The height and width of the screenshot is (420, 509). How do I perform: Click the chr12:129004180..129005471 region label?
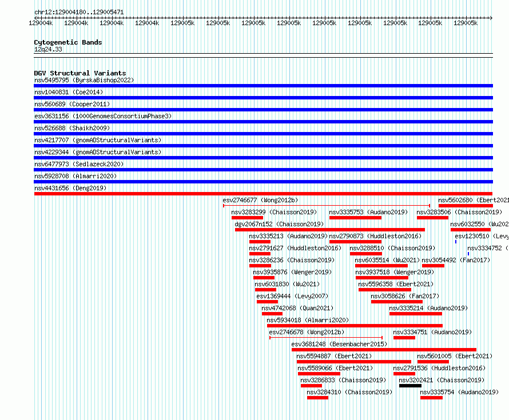pos(79,13)
